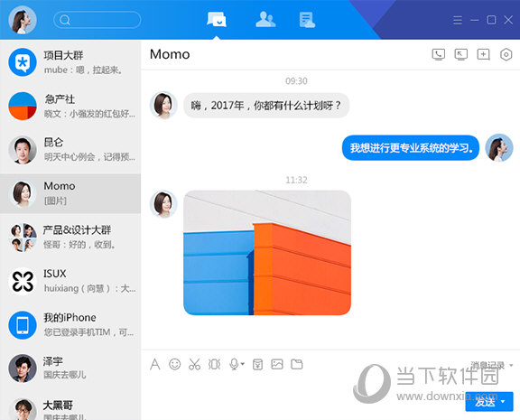This screenshot has width=520, height=420.
Task: Open the main menu hamburger icon
Action: click(x=458, y=20)
